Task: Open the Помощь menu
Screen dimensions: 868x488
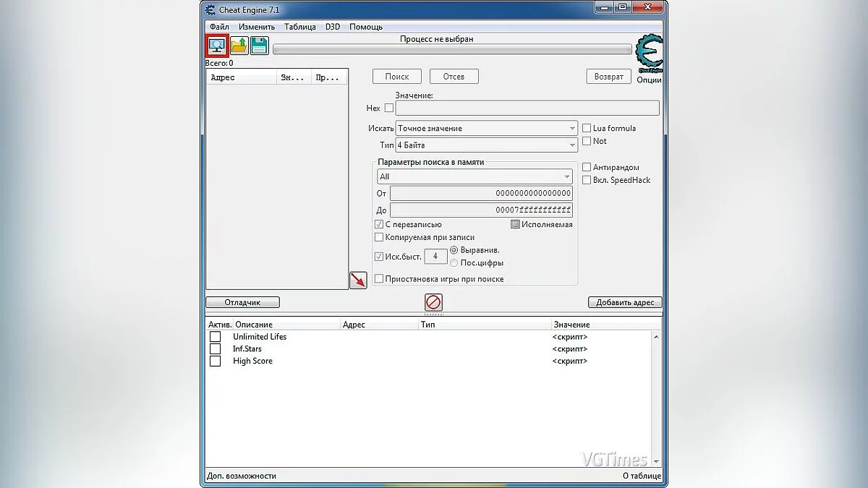Action: click(x=366, y=27)
